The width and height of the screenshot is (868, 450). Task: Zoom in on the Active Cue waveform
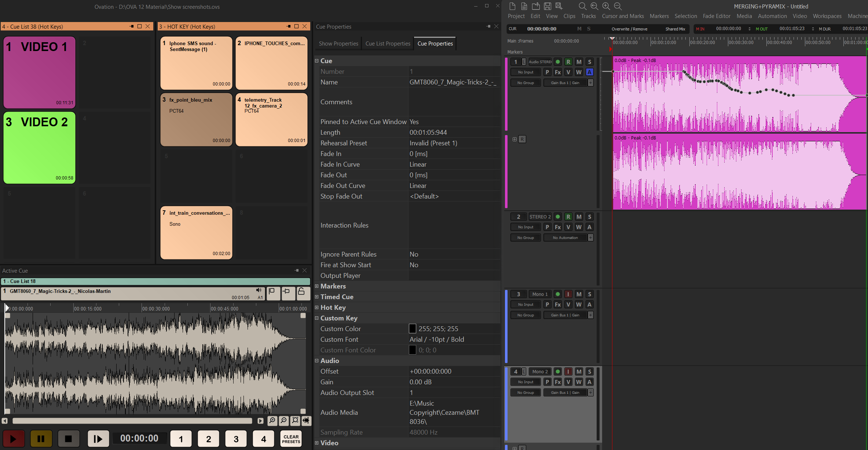pyautogui.click(x=272, y=421)
